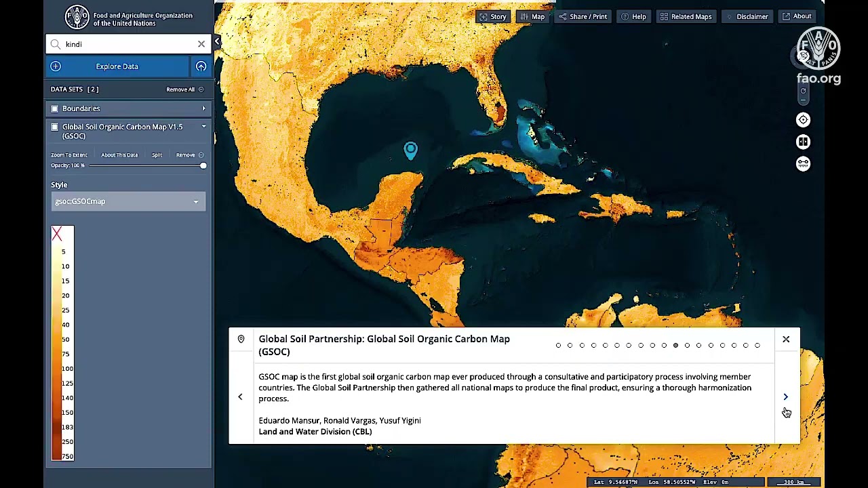
Task: Click the story location marker icon
Action: (241, 339)
